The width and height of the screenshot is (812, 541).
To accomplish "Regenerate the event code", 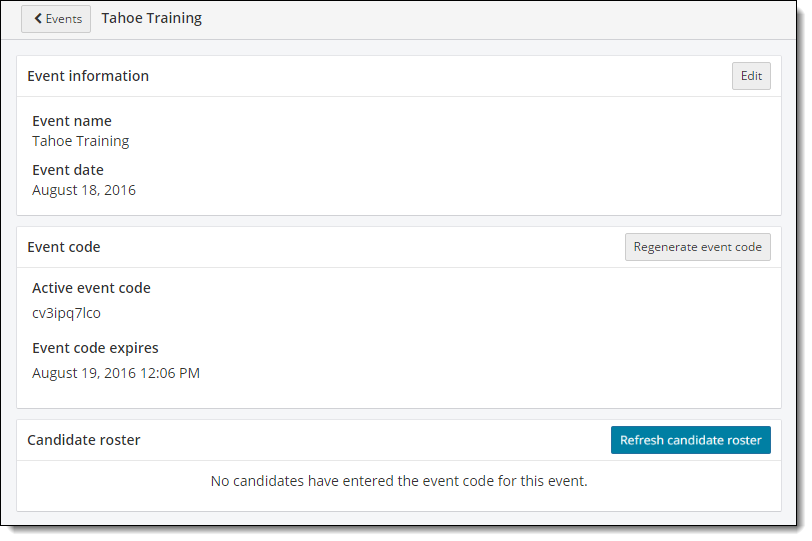I will point(697,247).
